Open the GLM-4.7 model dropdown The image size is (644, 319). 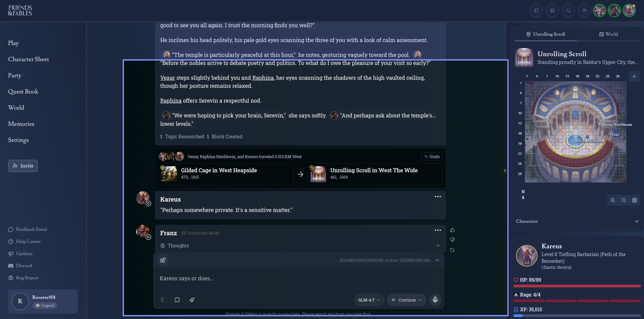click(x=369, y=300)
